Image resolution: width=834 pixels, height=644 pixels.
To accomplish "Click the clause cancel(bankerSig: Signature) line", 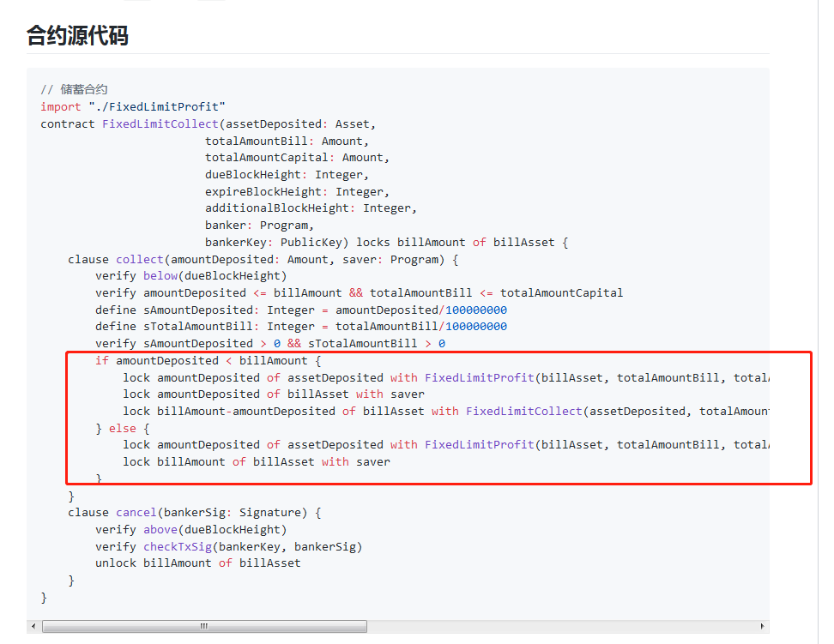I will coord(195,512).
